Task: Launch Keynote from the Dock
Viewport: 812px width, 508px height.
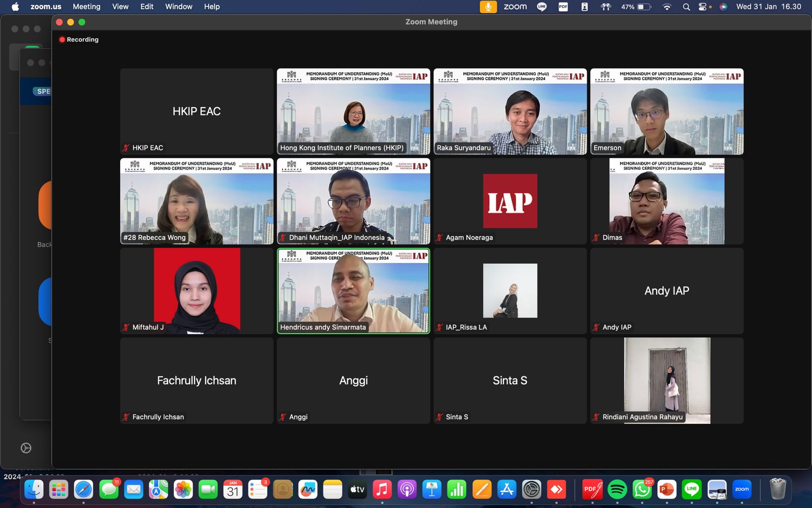Action: [432, 490]
